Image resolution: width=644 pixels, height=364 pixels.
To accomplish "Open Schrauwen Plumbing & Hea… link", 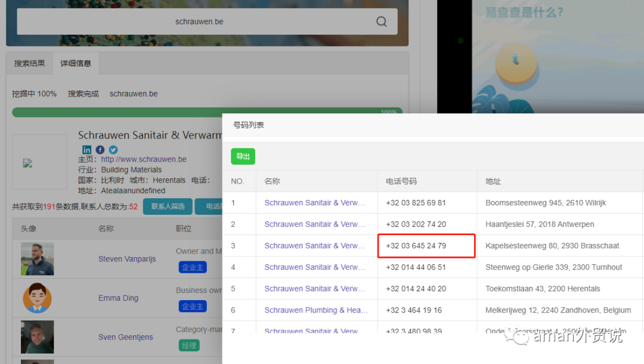I will [316, 310].
